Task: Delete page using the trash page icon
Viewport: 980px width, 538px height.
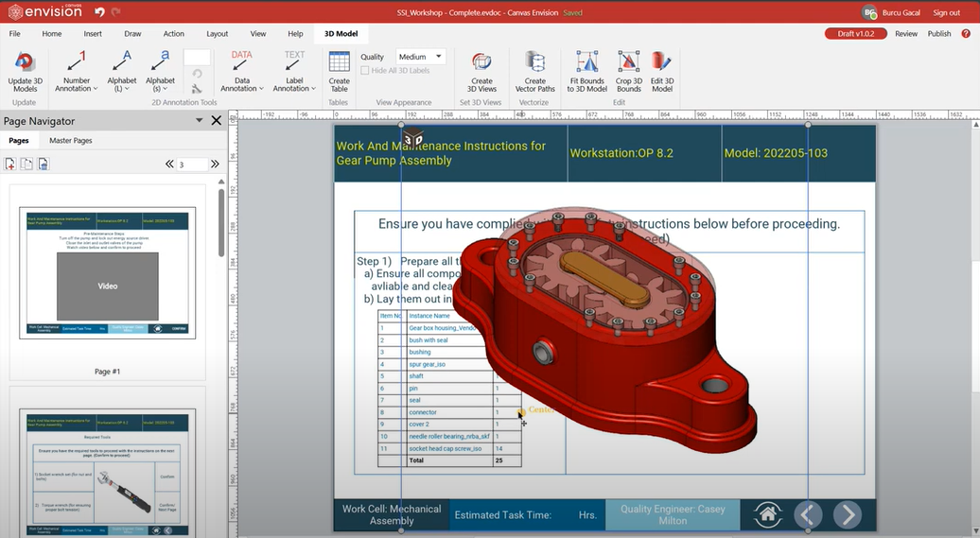Action: pos(43,164)
